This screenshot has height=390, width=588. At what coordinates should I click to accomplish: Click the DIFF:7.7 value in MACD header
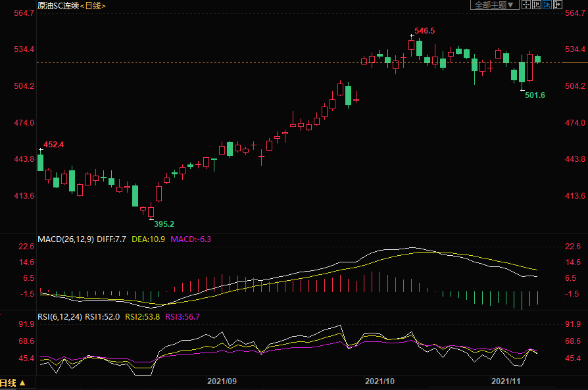click(x=112, y=239)
